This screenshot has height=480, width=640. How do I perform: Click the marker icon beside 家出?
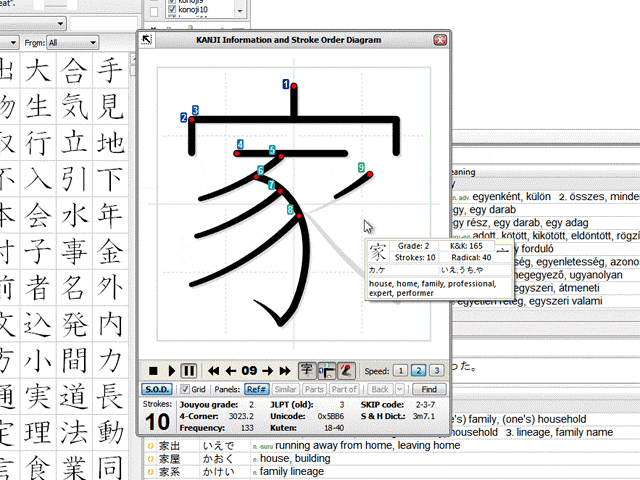[x=150, y=446]
